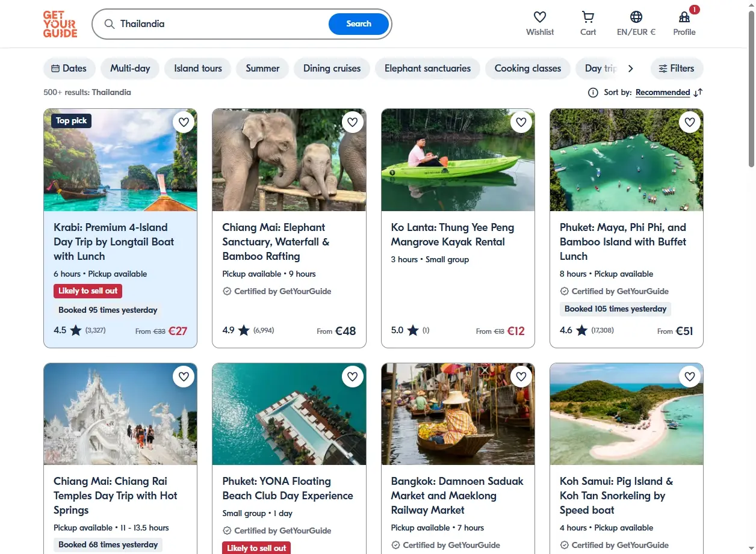
Task: Click the magnifier icon in search box
Action: (110, 24)
